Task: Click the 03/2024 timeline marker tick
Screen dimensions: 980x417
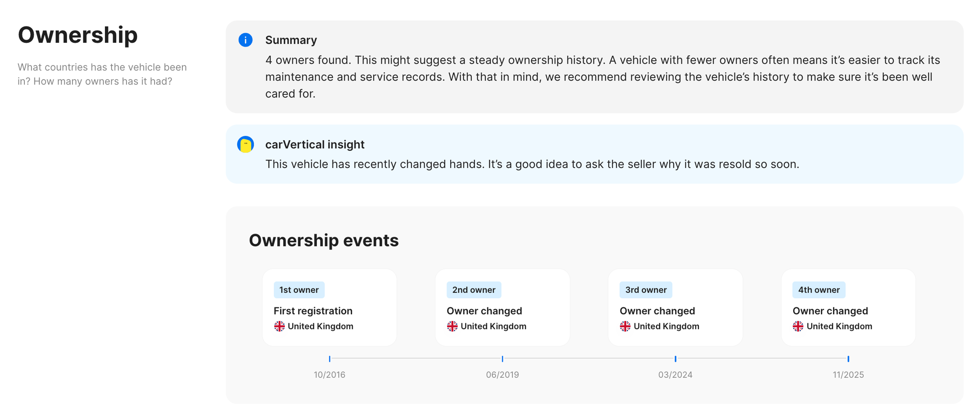Action: point(675,359)
